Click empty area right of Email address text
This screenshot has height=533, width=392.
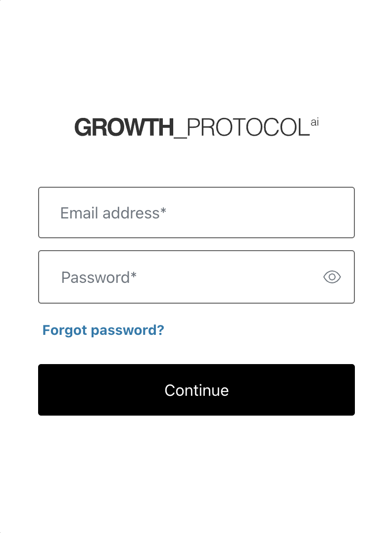coord(267,213)
